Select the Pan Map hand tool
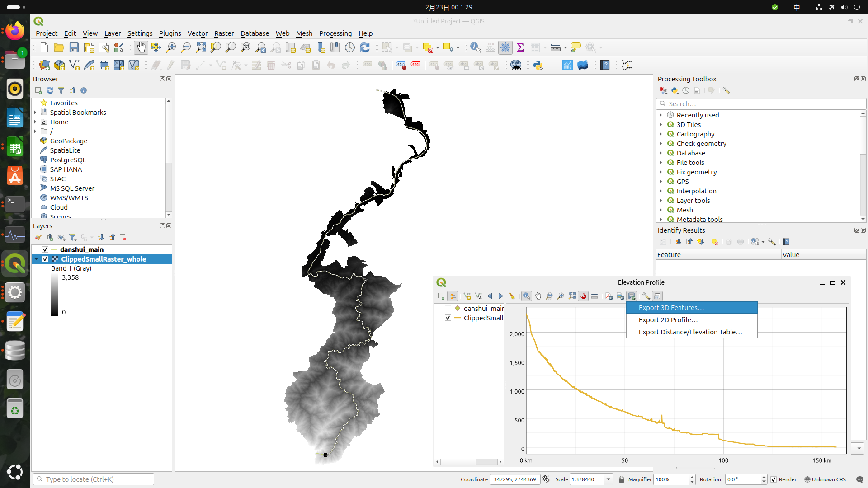This screenshot has width=868, height=488. point(141,47)
